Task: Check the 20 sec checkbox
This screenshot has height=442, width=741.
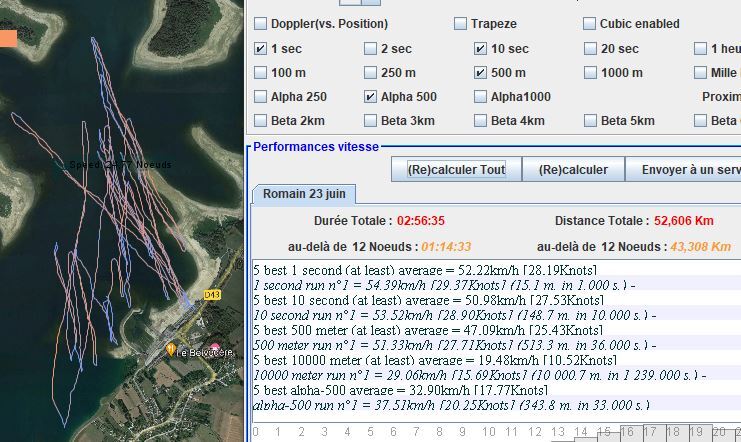Action: (x=590, y=48)
